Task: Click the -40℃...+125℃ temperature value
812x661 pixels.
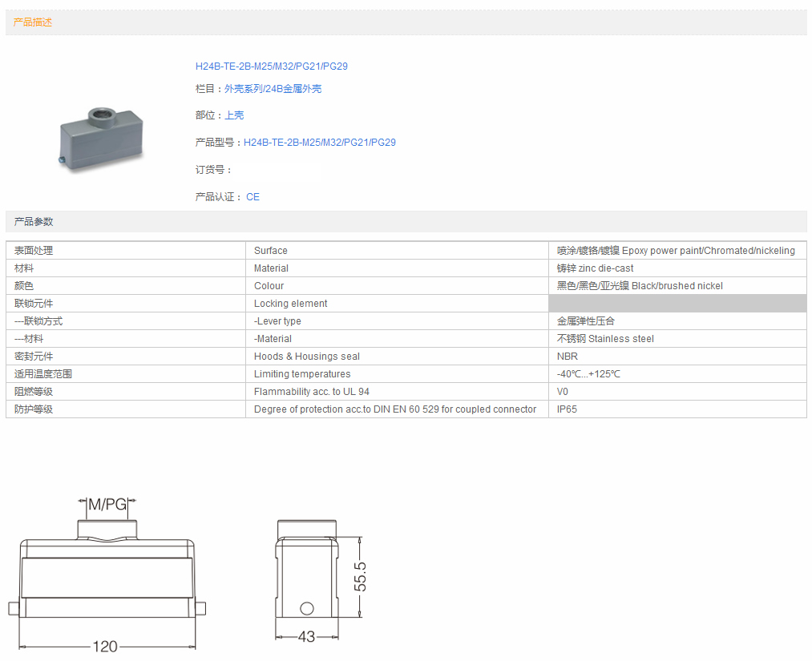Action: click(x=588, y=374)
